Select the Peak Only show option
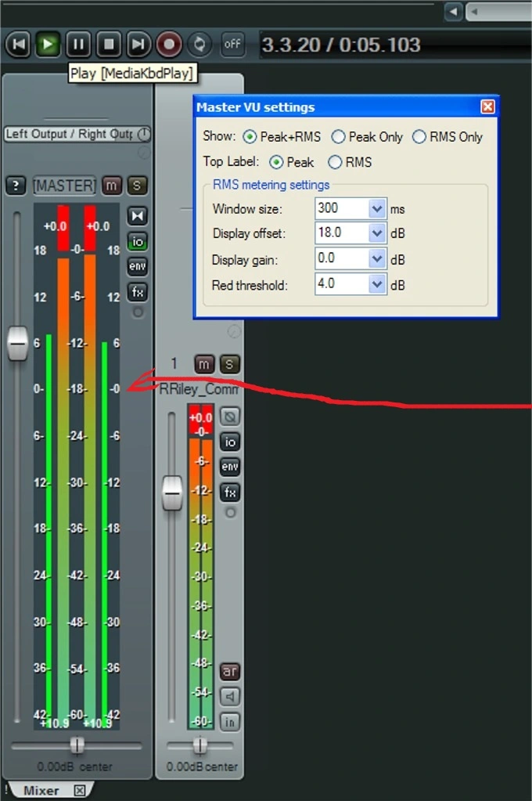This screenshot has height=801, width=532. pyautogui.click(x=338, y=137)
